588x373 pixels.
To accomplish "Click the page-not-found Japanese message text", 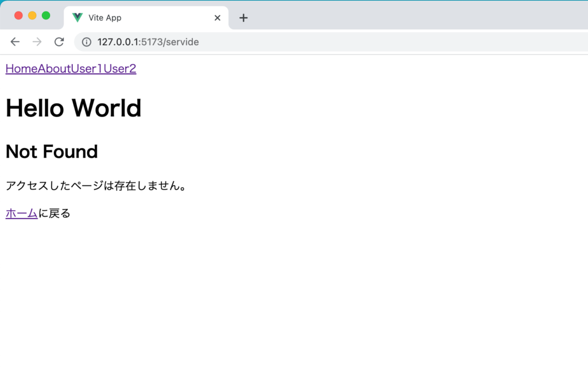I will tap(95, 185).
